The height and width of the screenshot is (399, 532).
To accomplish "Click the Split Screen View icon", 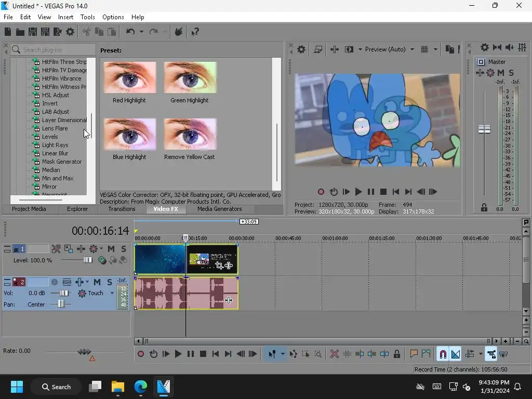I will 349,49.
